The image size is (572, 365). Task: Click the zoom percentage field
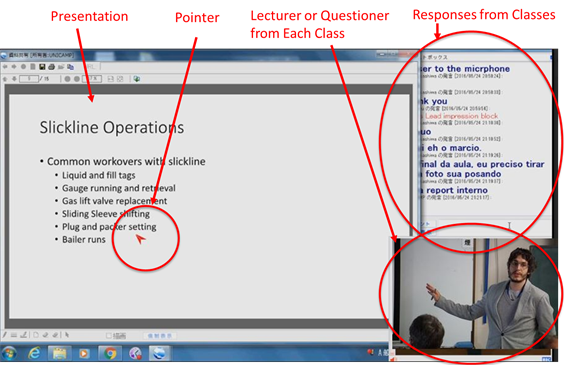click(x=92, y=79)
